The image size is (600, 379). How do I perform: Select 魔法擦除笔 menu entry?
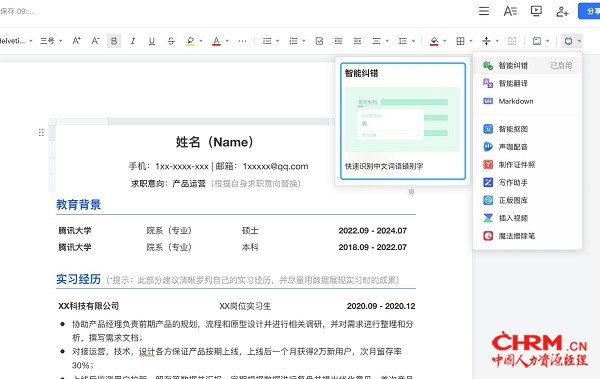(x=528, y=236)
